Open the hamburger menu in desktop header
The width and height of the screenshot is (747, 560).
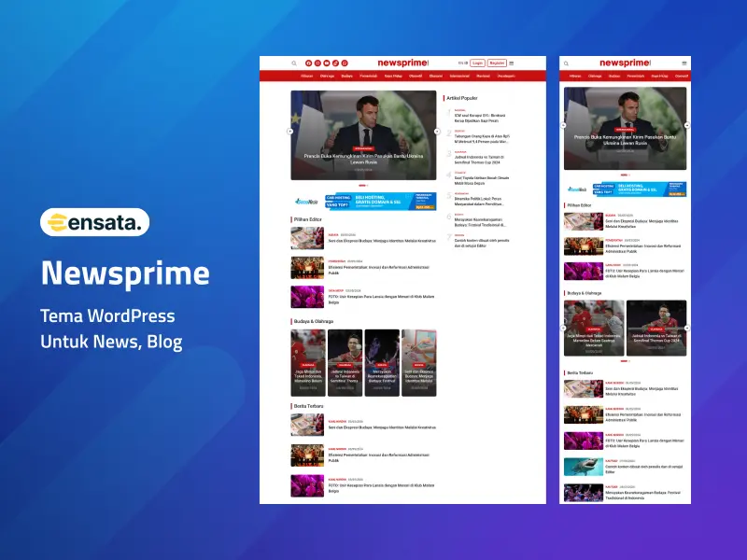[x=512, y=63]
